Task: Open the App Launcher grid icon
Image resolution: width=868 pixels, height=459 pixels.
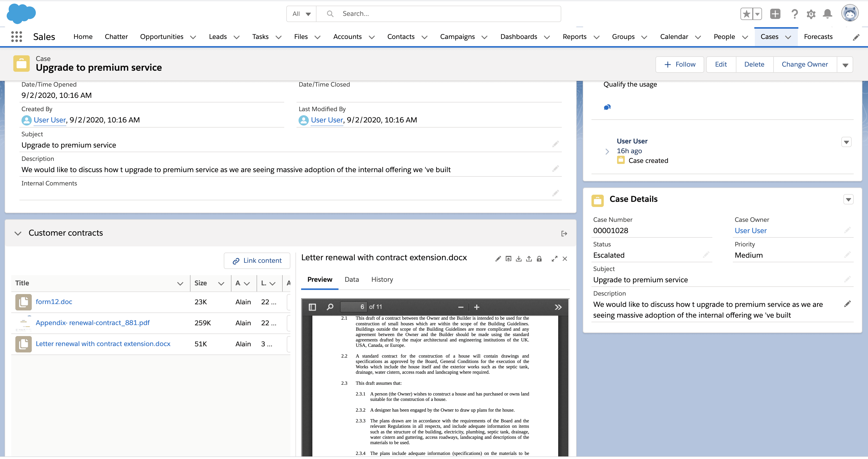Action: 16,37
